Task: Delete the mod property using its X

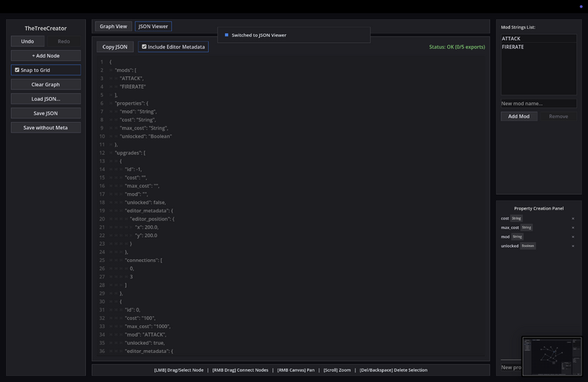Action: [x=572, y=237]
